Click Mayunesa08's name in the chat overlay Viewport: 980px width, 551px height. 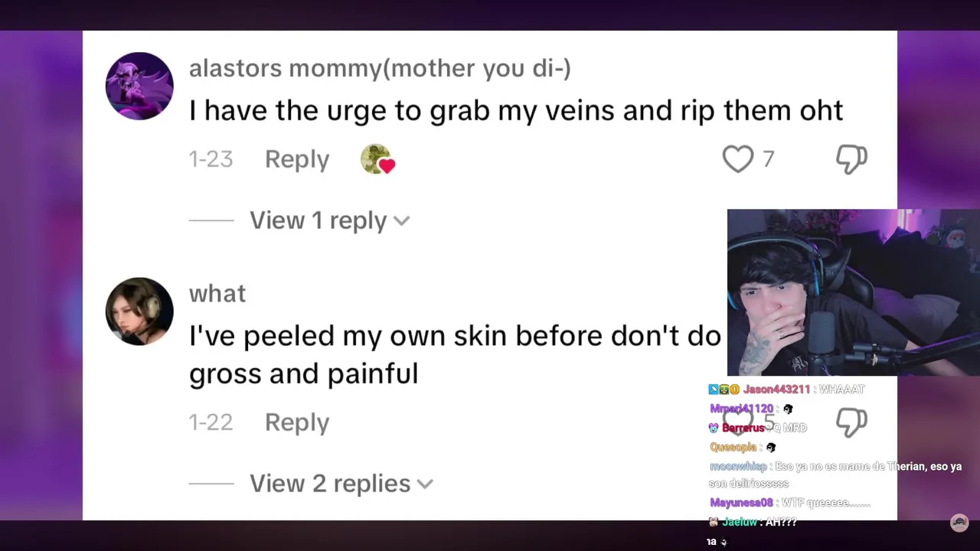[x=740, y=503]
